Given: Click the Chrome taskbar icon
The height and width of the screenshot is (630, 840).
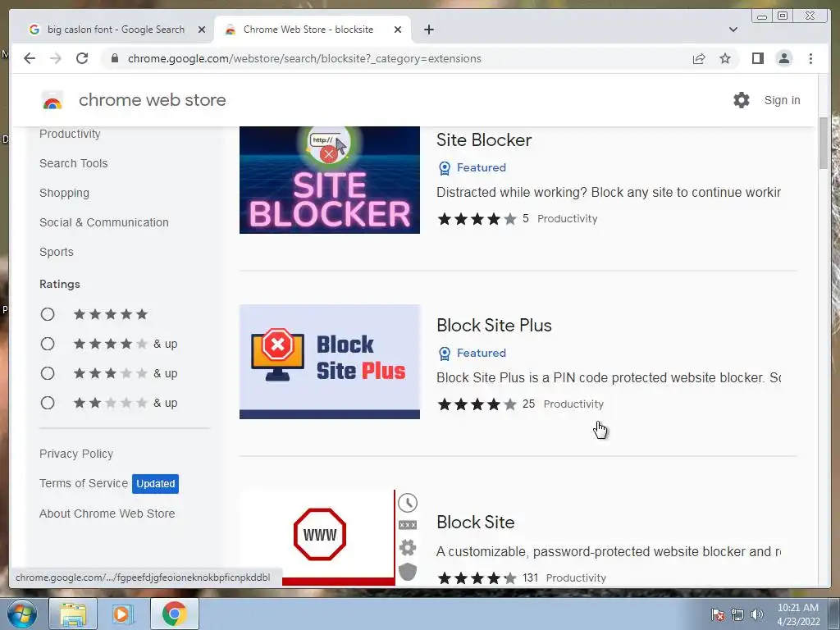Looking at the screenshot, I should (x=174, y=614).
